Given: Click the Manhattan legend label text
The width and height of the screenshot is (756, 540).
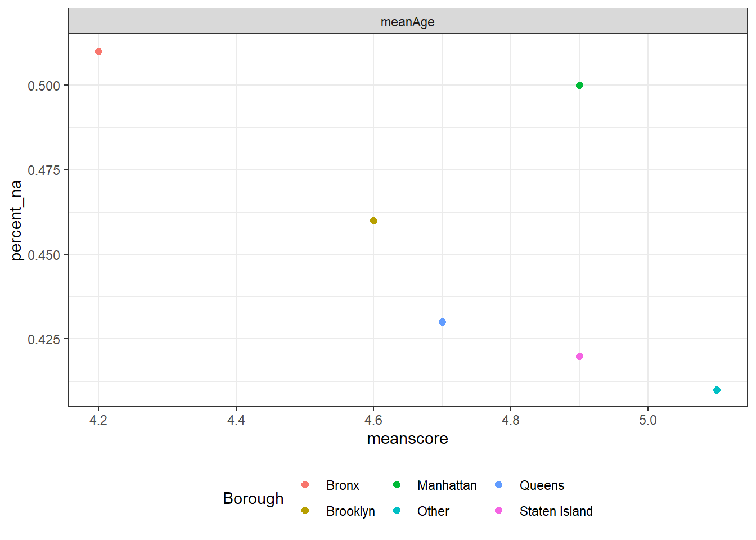Looking at the screenshot, I should click(447, 485).
